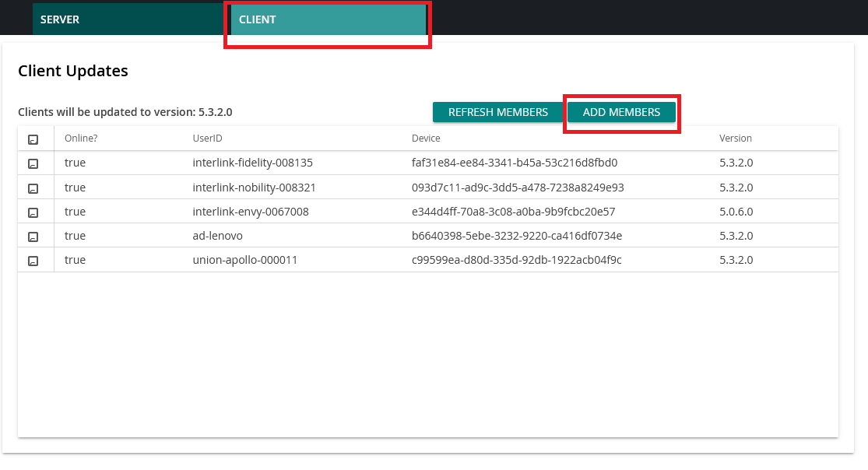This screenshot has height=470, width=868.
Task: Click device ID 093d7c11-ad9c-3dd5-a478-7238a8249e93
Action: (x=518, y=188)
